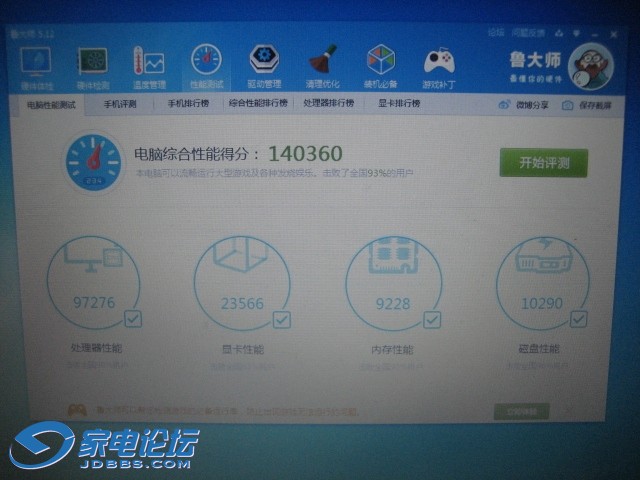This screenshot has height=480, width=640.
Task: Open the 处理器排行榜 tab
Action: [328, 103]
